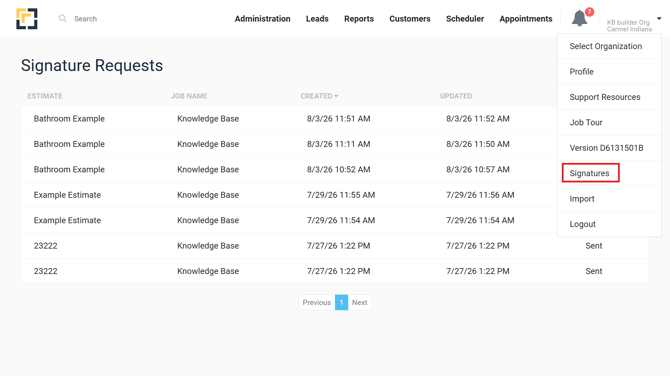Viewport: 670px width, 376px height.
Task: Open Example Estimate created 7/29/26 11:55 AM
Action: (x=68, y=195)
